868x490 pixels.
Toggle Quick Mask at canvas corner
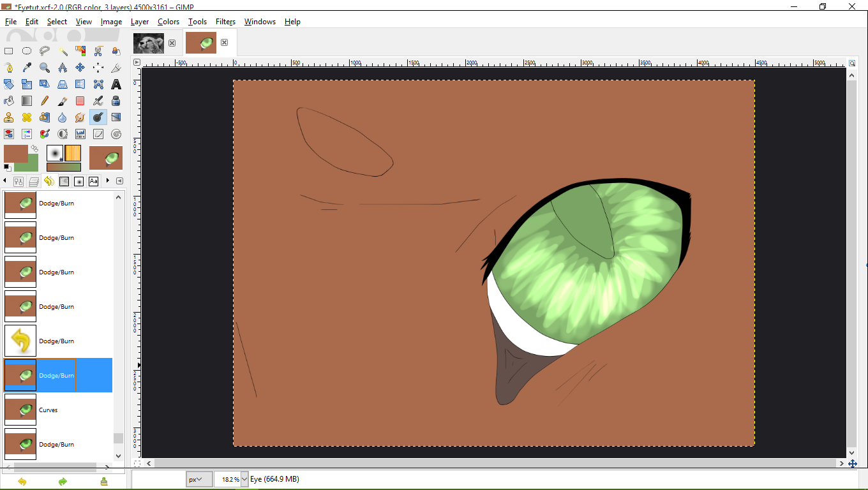[x=137, y=463]
